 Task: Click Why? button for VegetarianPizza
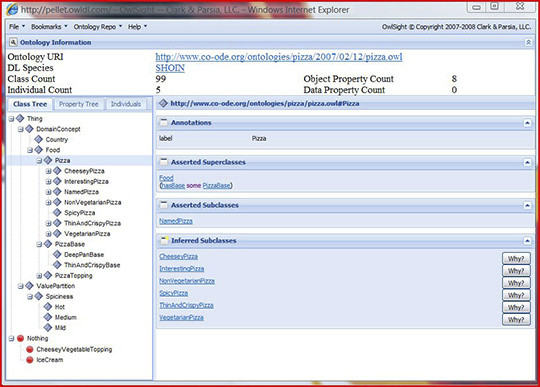pyautogui.click(x=516, y=320)
